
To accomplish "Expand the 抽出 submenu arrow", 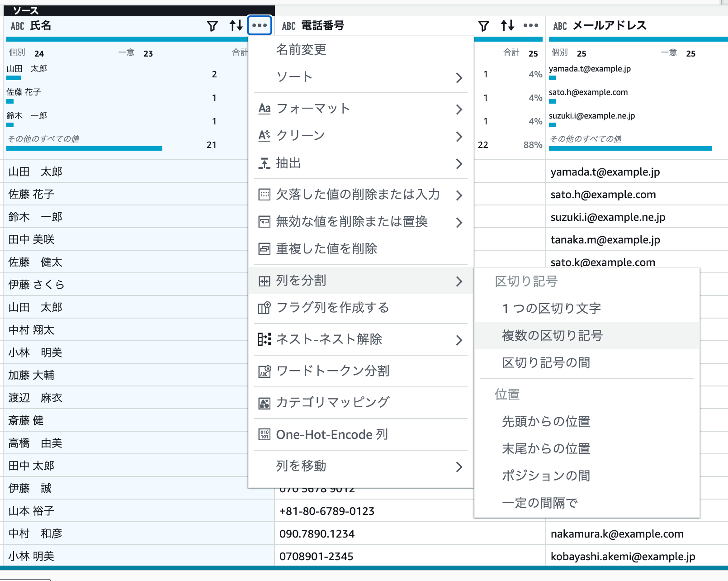I will tap(459, 164).
